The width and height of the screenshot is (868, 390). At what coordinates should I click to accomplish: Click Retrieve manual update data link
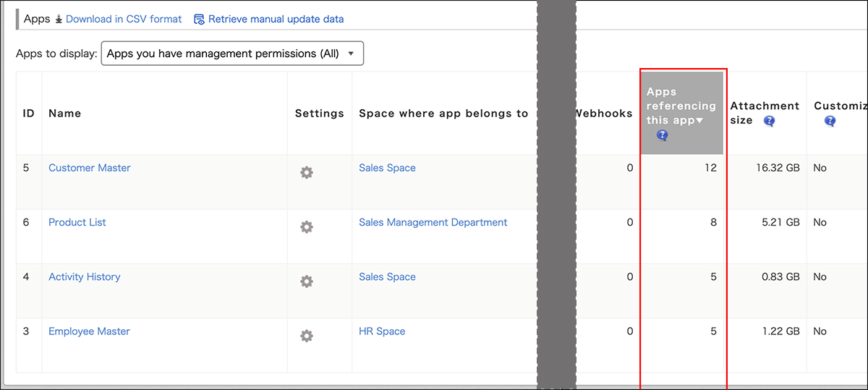(276, 19)
